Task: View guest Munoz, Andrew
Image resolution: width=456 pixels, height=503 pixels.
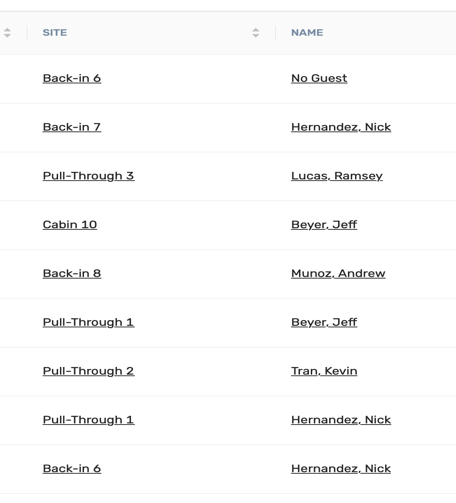Action: click(338, 273)
